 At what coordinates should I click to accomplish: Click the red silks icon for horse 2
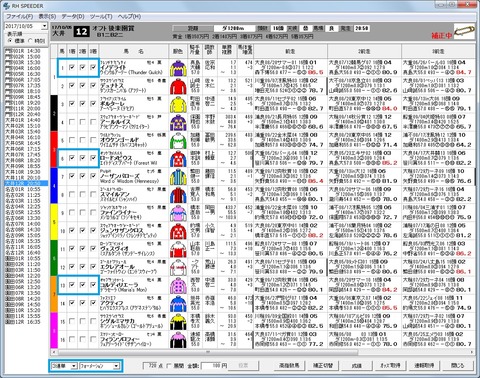click(178, 86)
